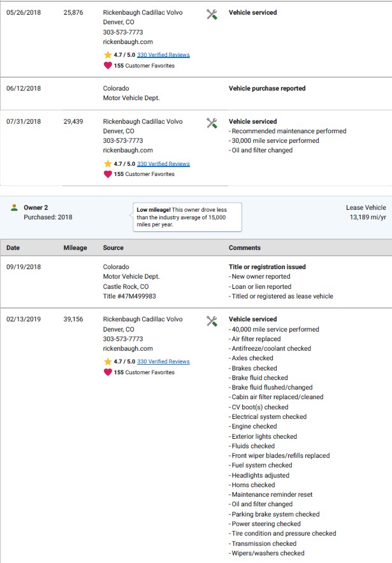The image size is (392, 563).
Task: Click Front wiper blades/refills replaced line
Action: pyautogui.click(x=279, y=455)
